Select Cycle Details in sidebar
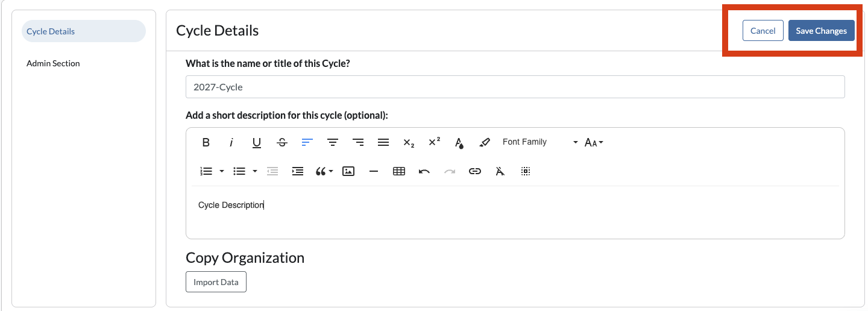Viewport: 868px width, 311px height. (x=84, y=31)
